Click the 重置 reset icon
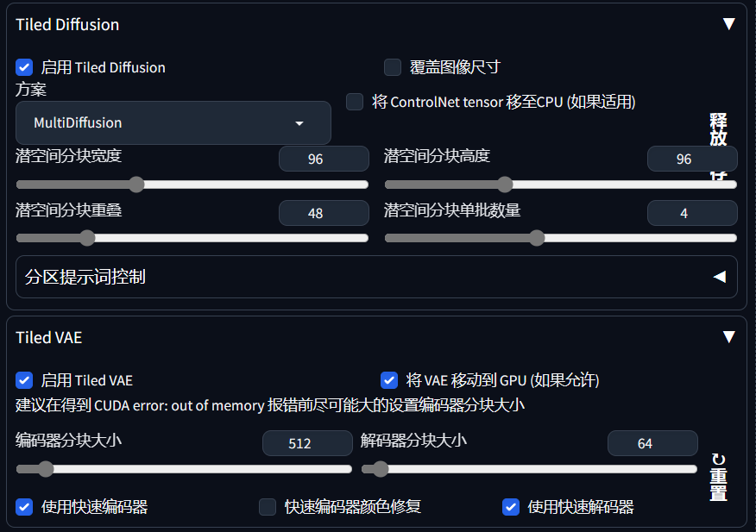The height and width of the screenshot is (532, 756). [x=718, y=458]
